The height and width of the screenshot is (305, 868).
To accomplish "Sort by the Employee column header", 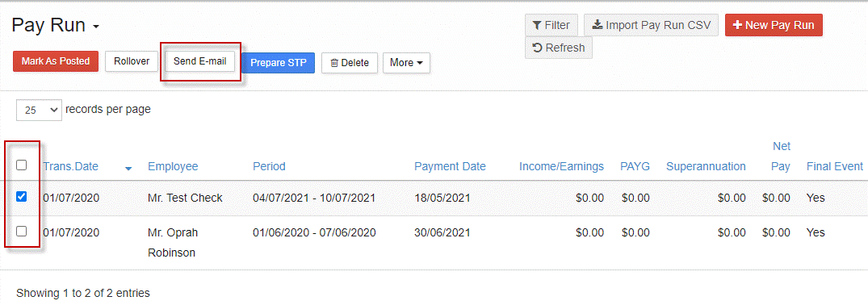I will point(173,166).
